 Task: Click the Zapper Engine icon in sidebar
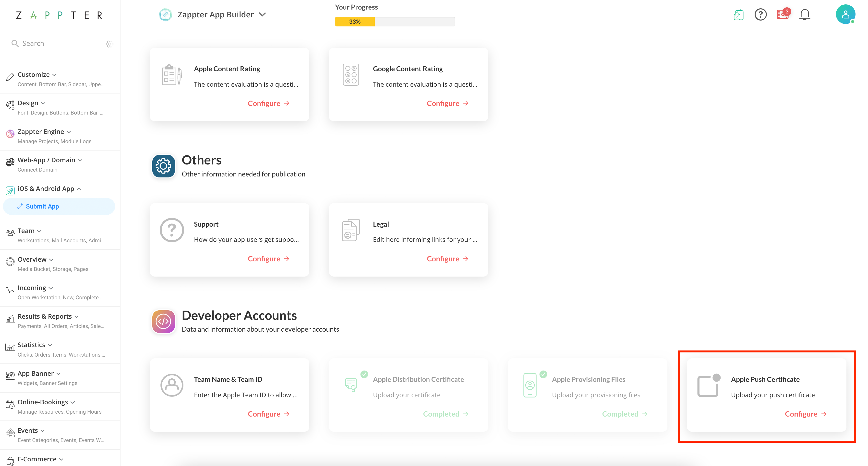coord(10,134)
